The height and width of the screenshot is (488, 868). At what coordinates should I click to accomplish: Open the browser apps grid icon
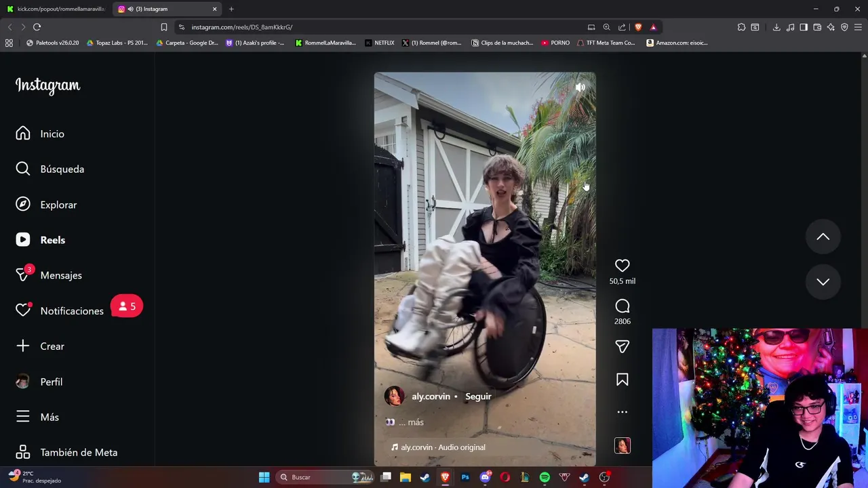(x=9, y=43)
